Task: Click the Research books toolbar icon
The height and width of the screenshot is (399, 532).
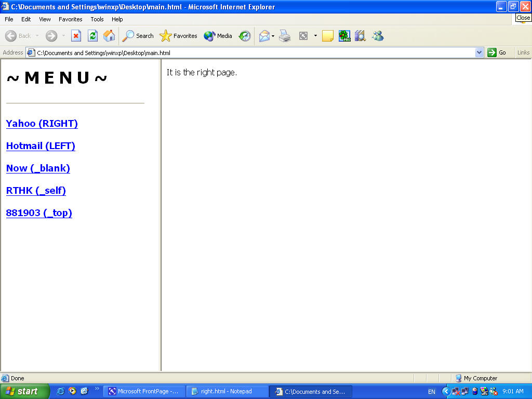Action: 361,36
